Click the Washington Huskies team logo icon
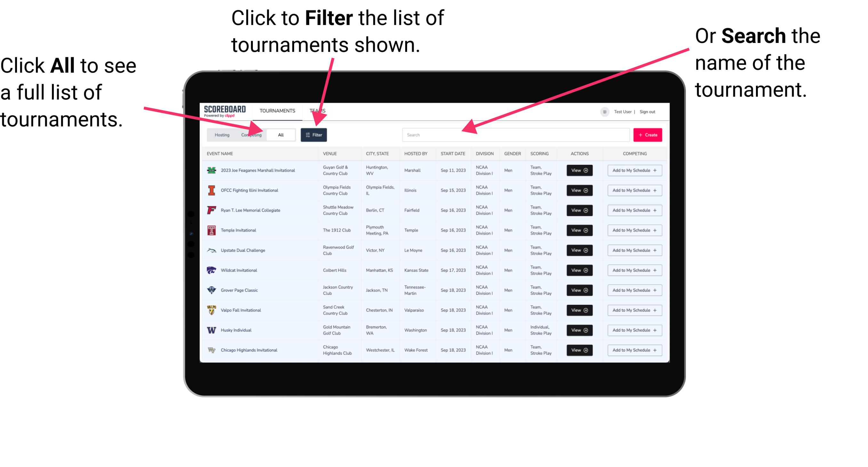This screenshot has height=467, width=868. (211, 330)
